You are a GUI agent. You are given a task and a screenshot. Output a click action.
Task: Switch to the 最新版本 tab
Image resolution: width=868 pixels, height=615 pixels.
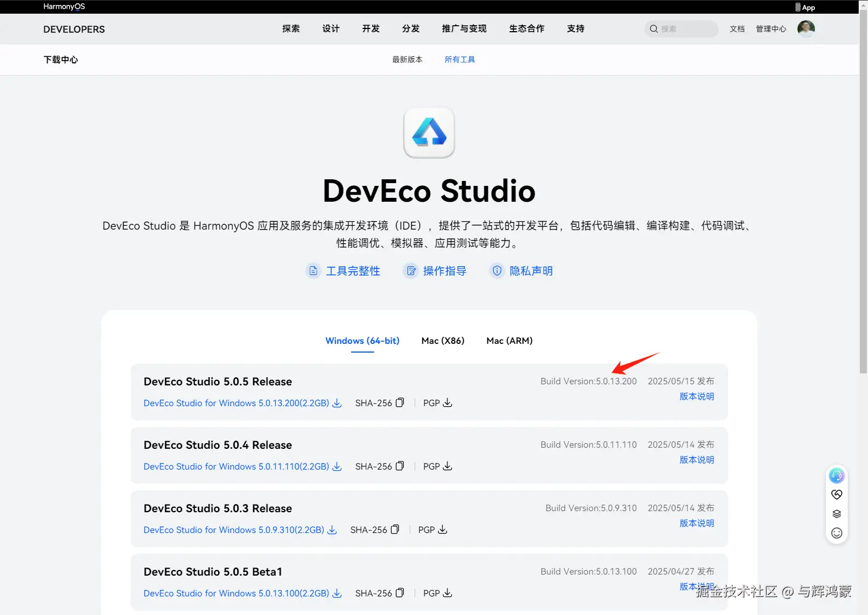pyautogui.click(x=407, y=60)
